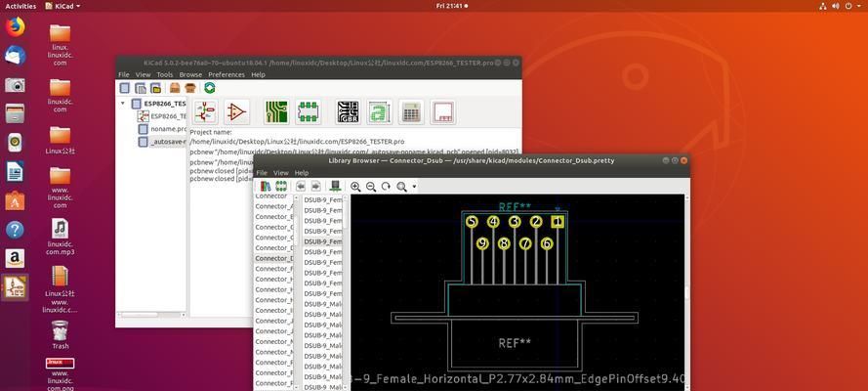868x391 pixels.
Task: Launch the Symbol Library Editor op-amp icon
Action: coord(236,111)
